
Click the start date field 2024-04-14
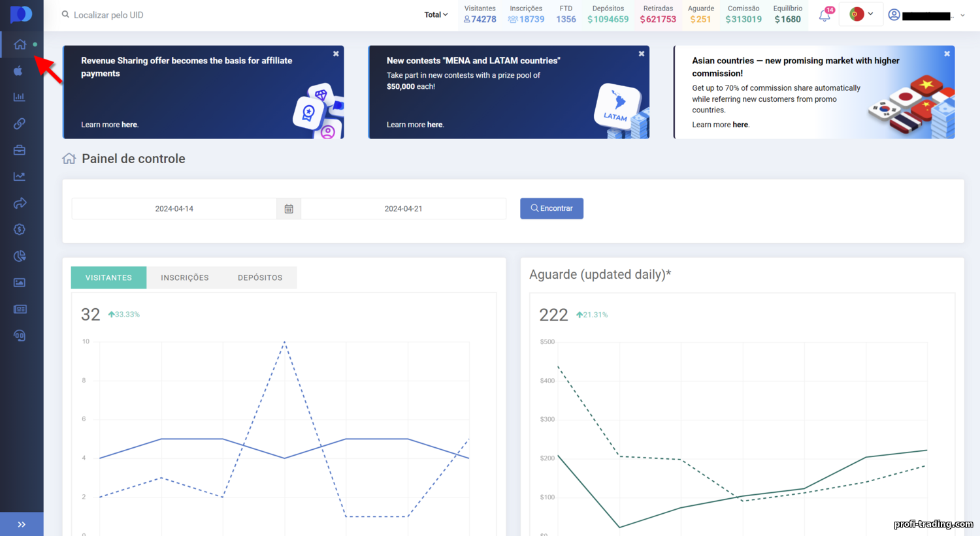pyautogui.click(x=174, y=209)
